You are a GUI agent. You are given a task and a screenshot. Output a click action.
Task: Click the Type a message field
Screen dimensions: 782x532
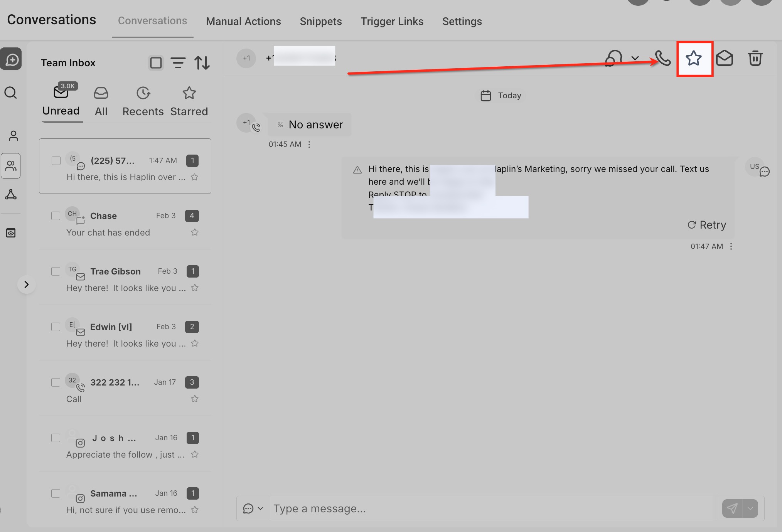[x=490, y=508]
